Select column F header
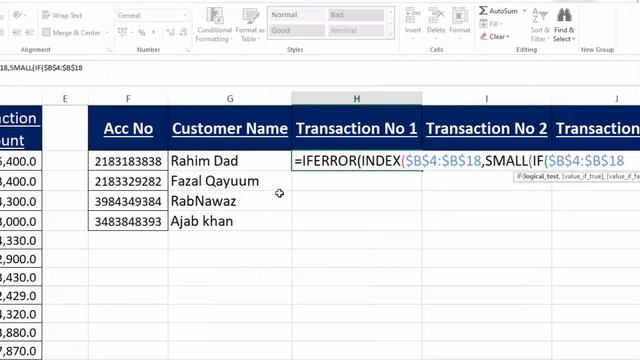The image size is (640, 360). (x=128, y=99)
